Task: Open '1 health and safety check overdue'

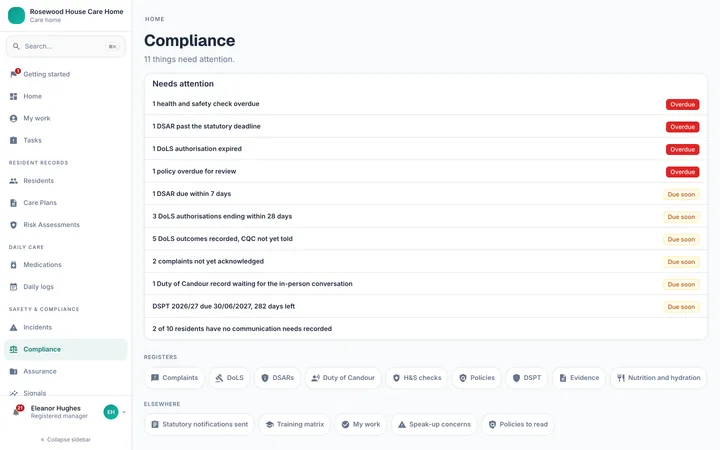Action: pyautogui.click(x=426, y=104)
